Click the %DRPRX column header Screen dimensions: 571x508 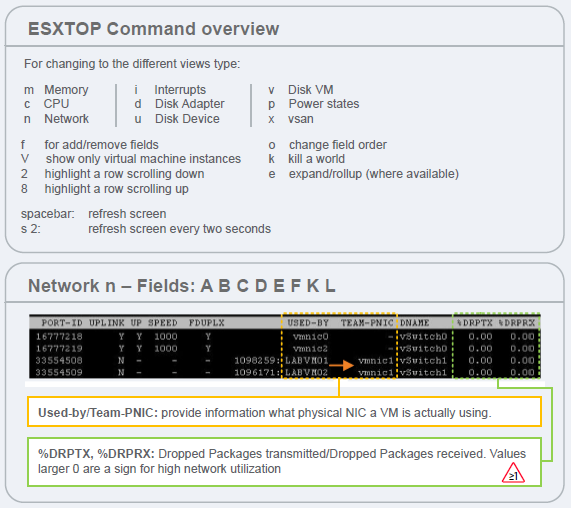point(517,323)
